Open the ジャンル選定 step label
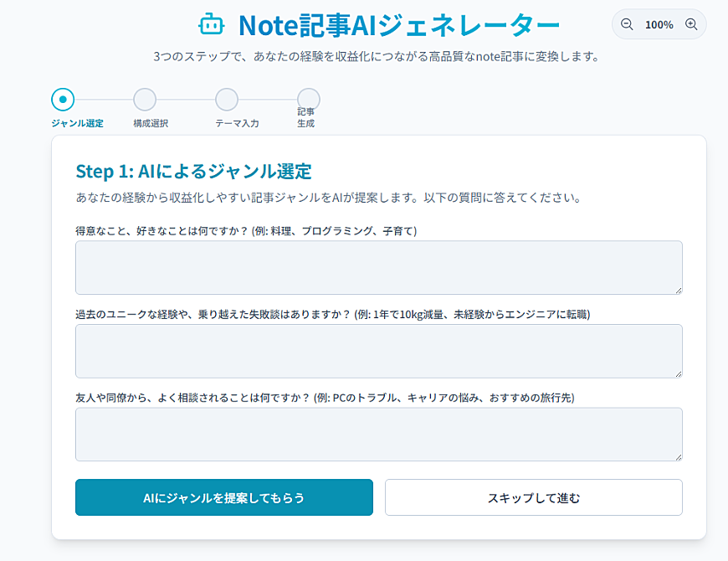Viewport: 728px width, 561px height. point(77,124)
